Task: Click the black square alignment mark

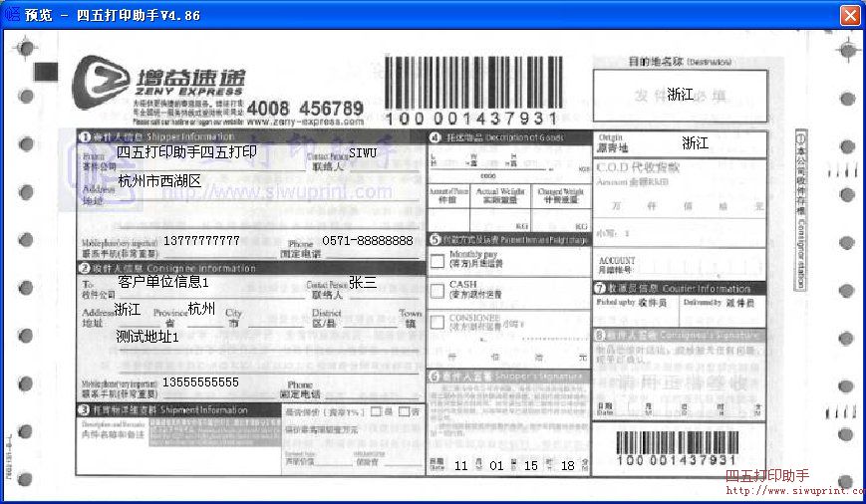Action: click(43, 71)
